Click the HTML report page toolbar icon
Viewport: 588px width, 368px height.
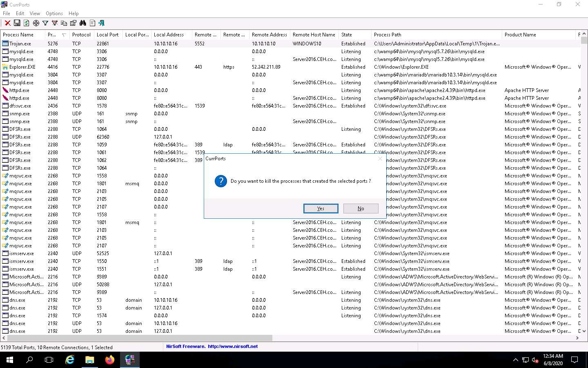click(92, 23)
